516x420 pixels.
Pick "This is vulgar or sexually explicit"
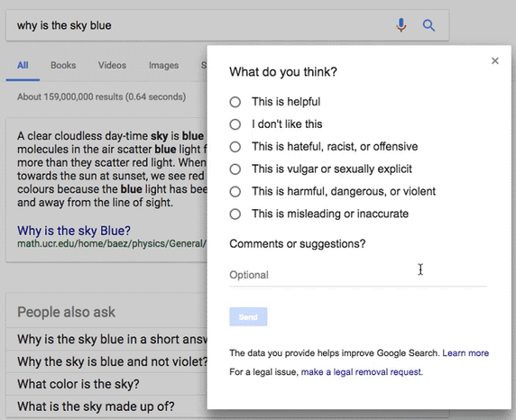(x=235, y=169)
